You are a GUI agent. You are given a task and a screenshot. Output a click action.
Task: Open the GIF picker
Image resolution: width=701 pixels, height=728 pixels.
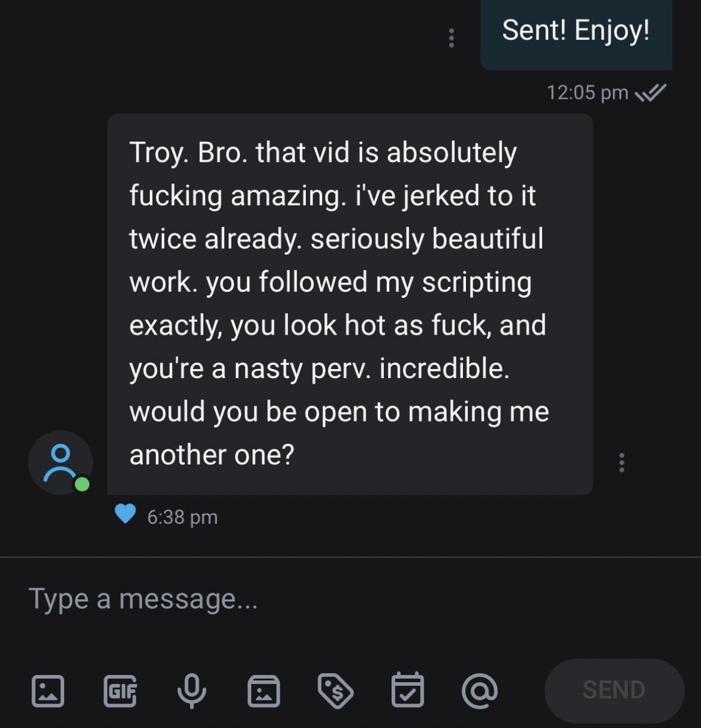pyautogui.click(x=120, y=690)
